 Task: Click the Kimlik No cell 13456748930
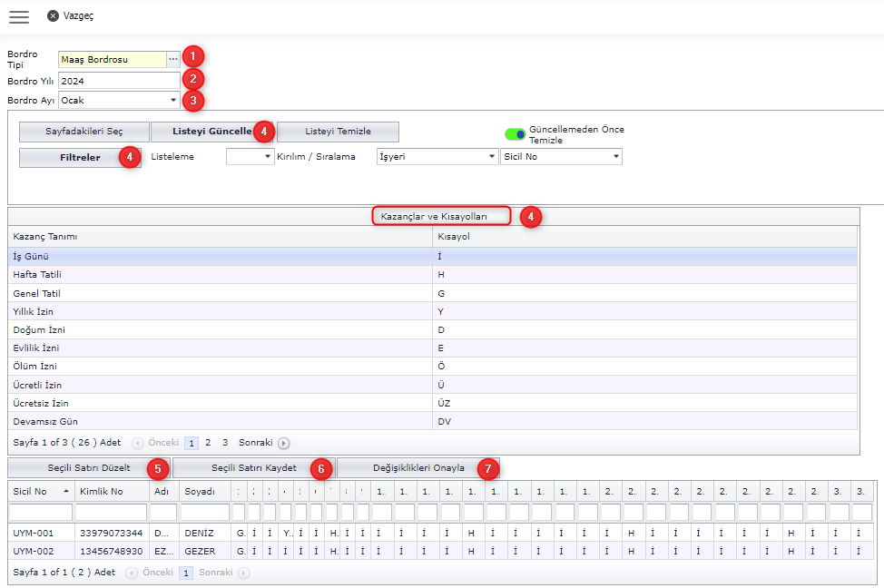(112, 551)
